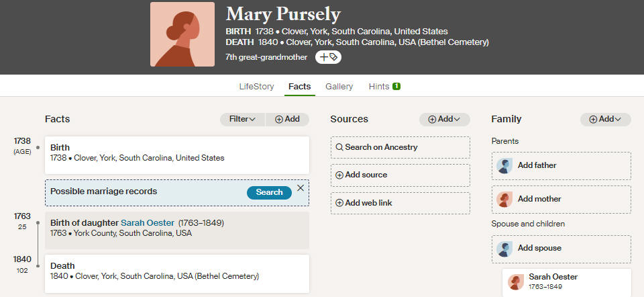Click the plus icon beside Add source
Image resolution: width=644 pixels, height=297 pixels.
(x=339, y=175)
